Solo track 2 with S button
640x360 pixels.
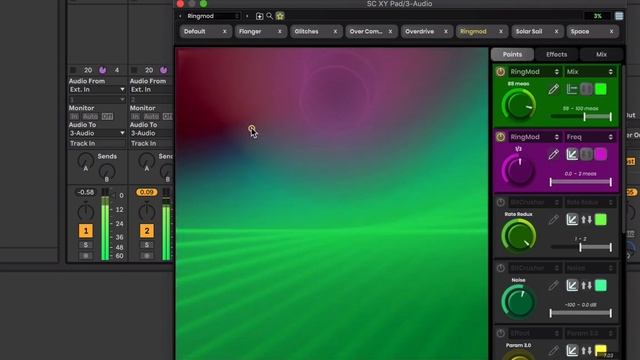147,245
